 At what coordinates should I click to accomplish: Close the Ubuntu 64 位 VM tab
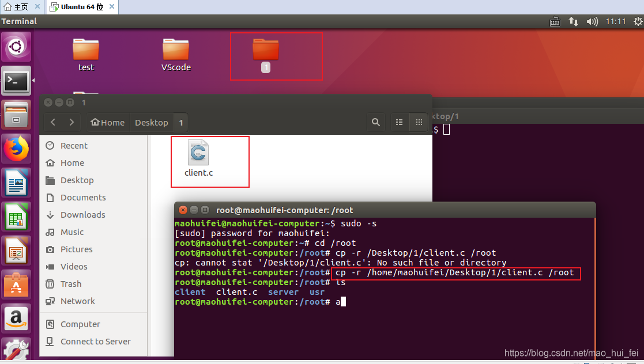pyautogui.click(x=112, y=6)
